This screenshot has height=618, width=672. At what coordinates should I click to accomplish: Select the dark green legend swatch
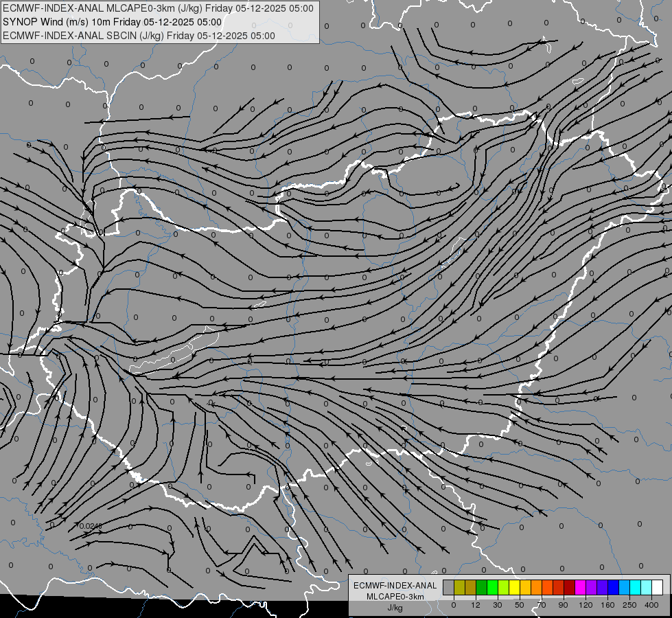click(x=481, y=587)
